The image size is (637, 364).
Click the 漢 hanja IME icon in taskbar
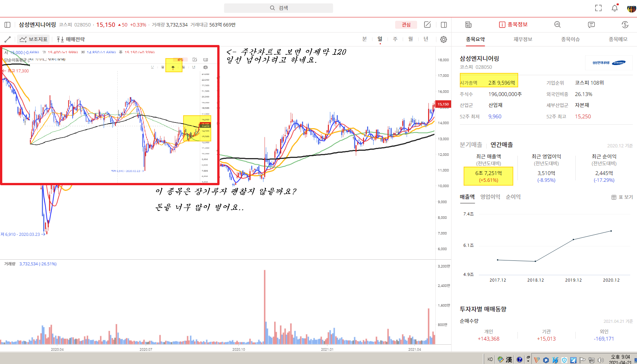tap(509, 359)
